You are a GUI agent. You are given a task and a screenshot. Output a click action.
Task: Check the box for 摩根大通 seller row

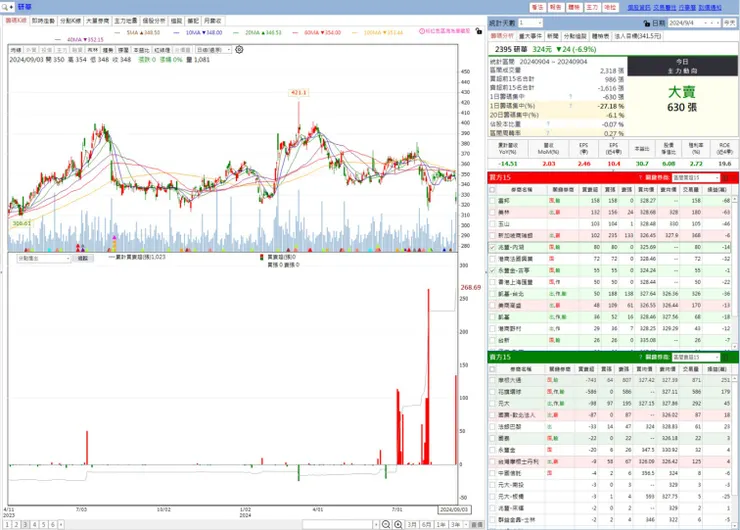492,380
